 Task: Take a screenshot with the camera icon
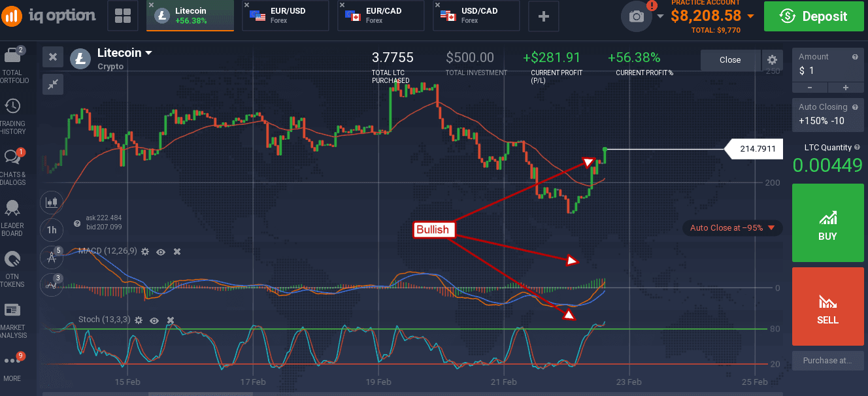pos(636,16)
